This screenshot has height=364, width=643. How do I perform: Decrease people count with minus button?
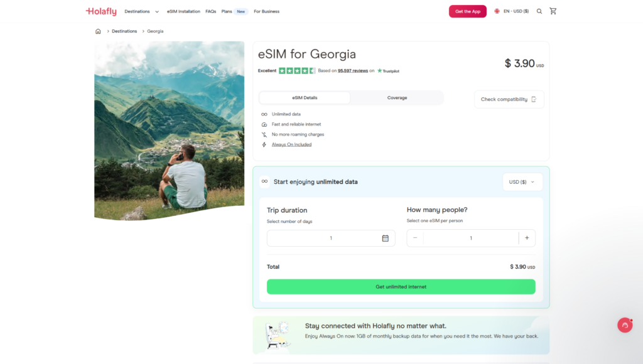point(415,238)
